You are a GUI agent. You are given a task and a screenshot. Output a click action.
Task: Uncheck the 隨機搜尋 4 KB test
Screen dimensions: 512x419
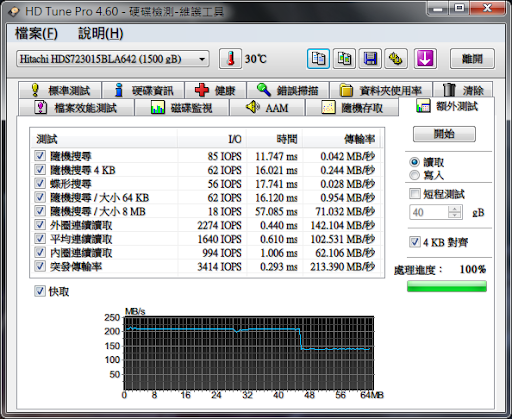(40, 170)
